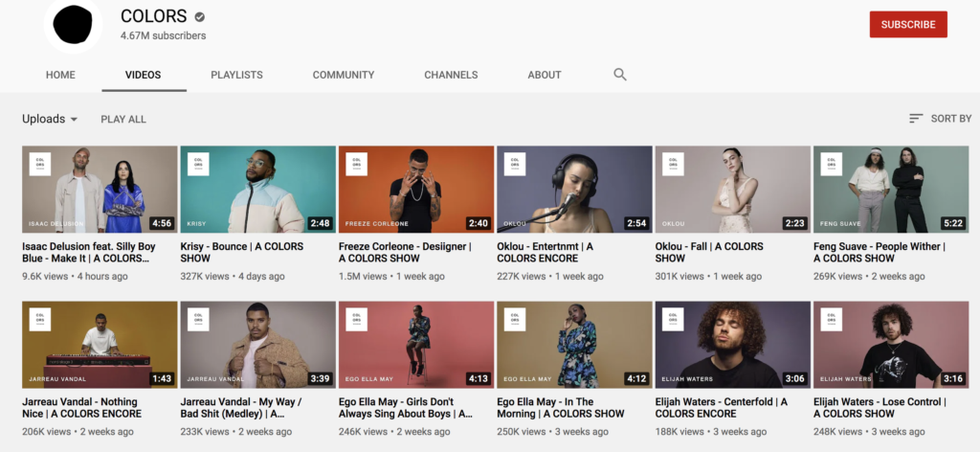Click '1.5M views • 1 week ago'
The height and width of the screenshot is (452, 980).
391,277
